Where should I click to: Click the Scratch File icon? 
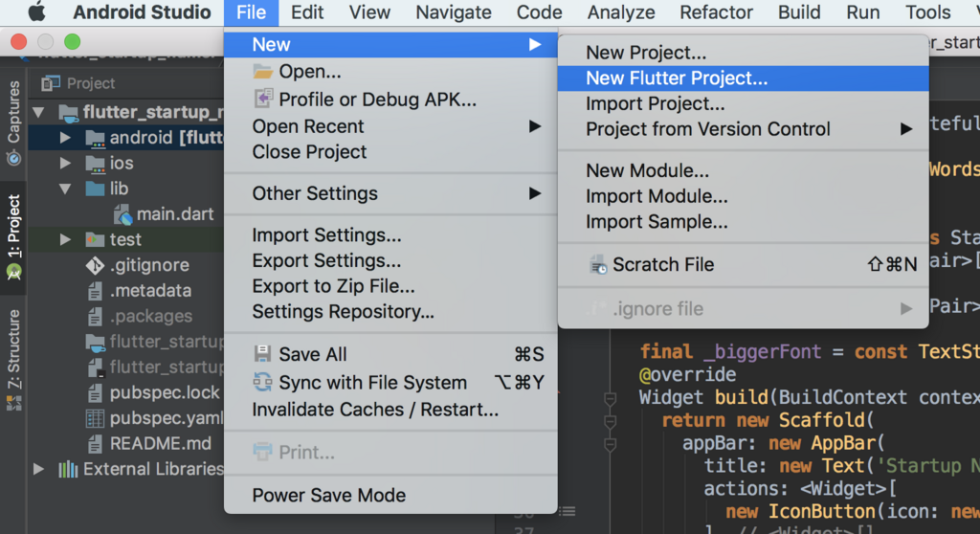coord(597,265)
